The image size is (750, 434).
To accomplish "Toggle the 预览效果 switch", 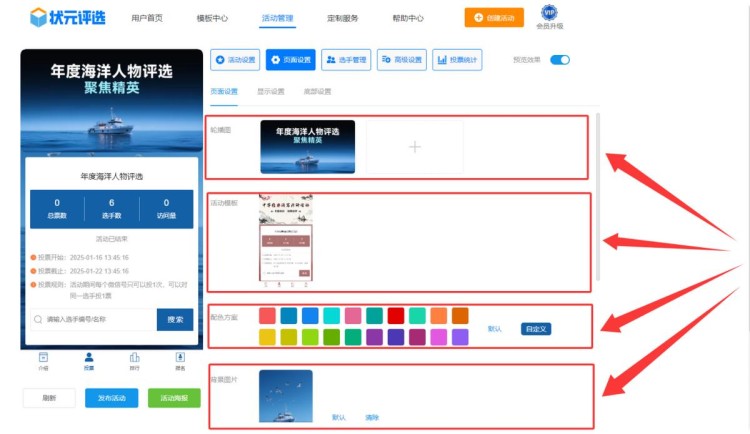I will pos(560,60).
